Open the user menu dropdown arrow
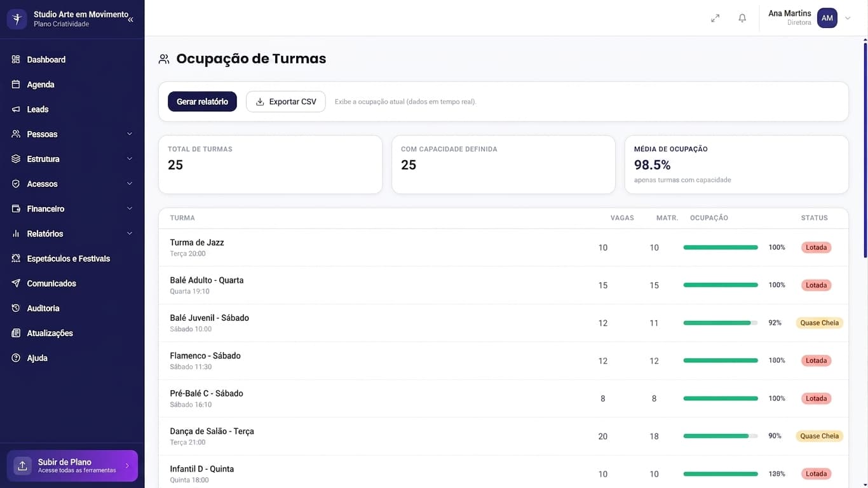 pos(848,18)
